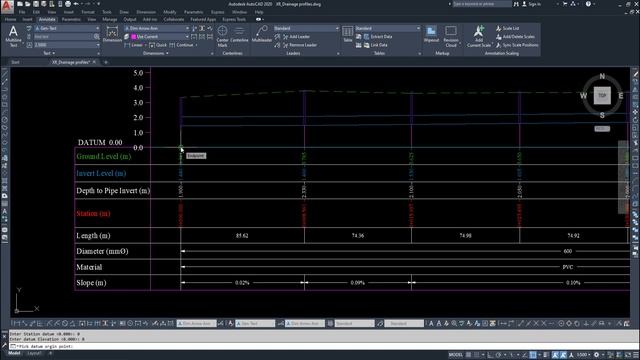The width and height of the screenshot is (640, 360).
Task: Open the text style Geo-Text dropdown
Action: (67, 29)
